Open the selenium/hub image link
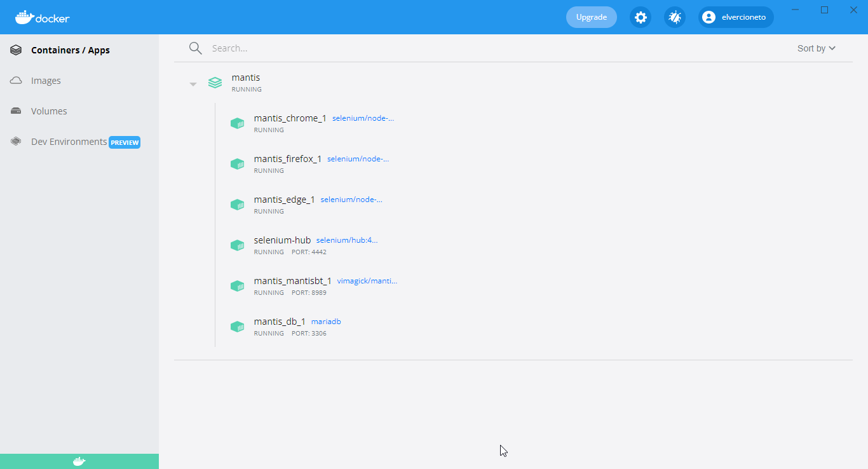This screenshot has width=868, height=469. pyautogui.click(x=347, y=240)
